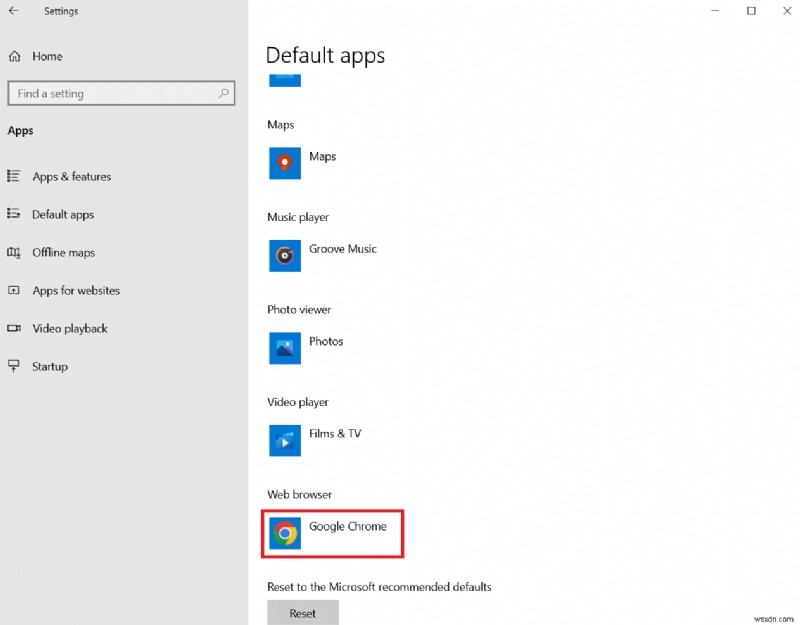Click the Maps category heading
This screenshot has height=625, width=800.
(x=281, y=124)
